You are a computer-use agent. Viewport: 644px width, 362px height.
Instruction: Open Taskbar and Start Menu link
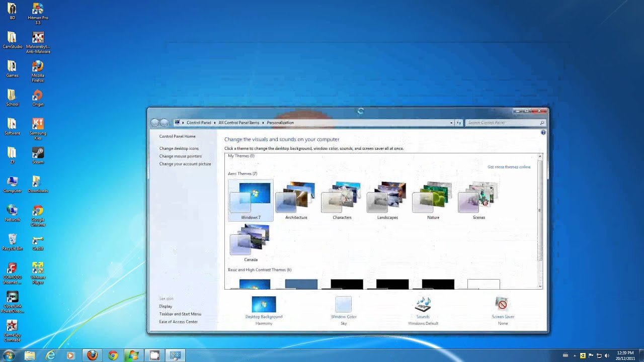(x=180, y=314)
